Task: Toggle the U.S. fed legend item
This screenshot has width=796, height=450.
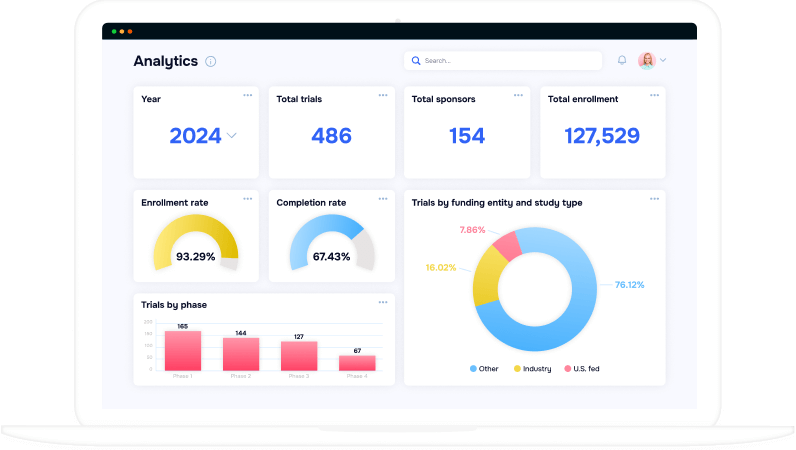Action: (581, 369)
